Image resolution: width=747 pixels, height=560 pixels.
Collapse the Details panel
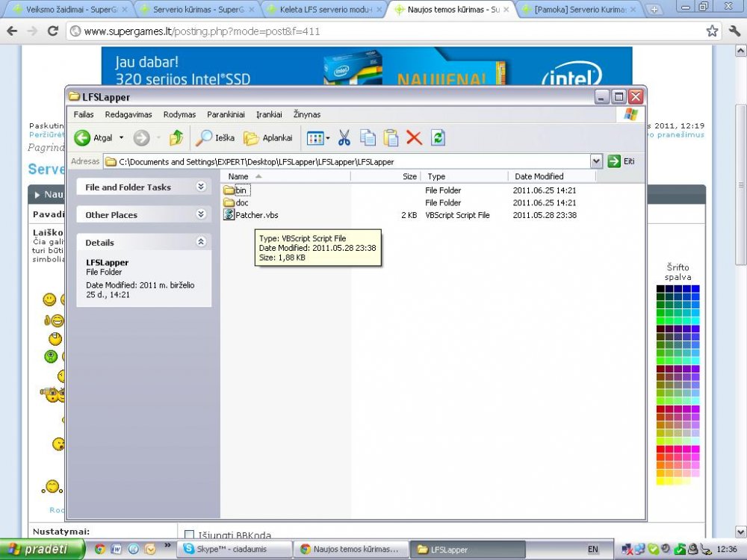point(200,242)
